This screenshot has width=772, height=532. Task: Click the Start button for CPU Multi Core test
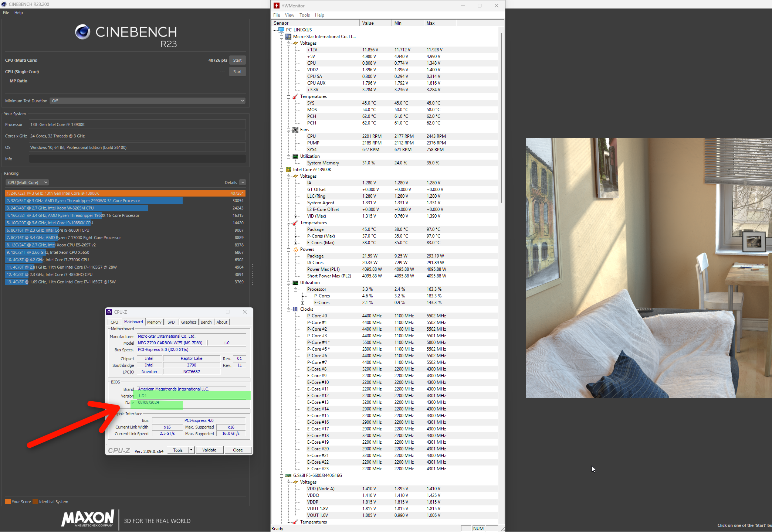click(237, 59)
